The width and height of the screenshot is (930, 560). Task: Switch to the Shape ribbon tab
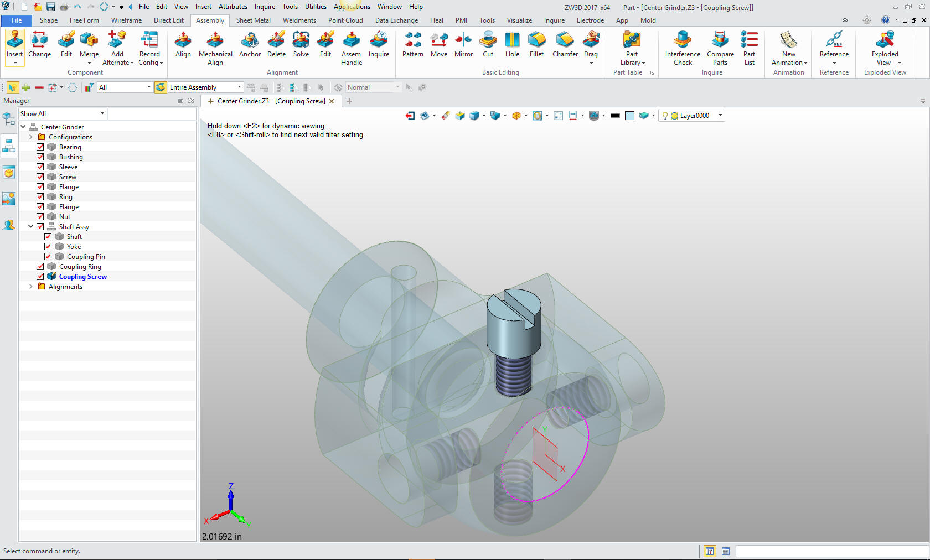pos(48,20)
